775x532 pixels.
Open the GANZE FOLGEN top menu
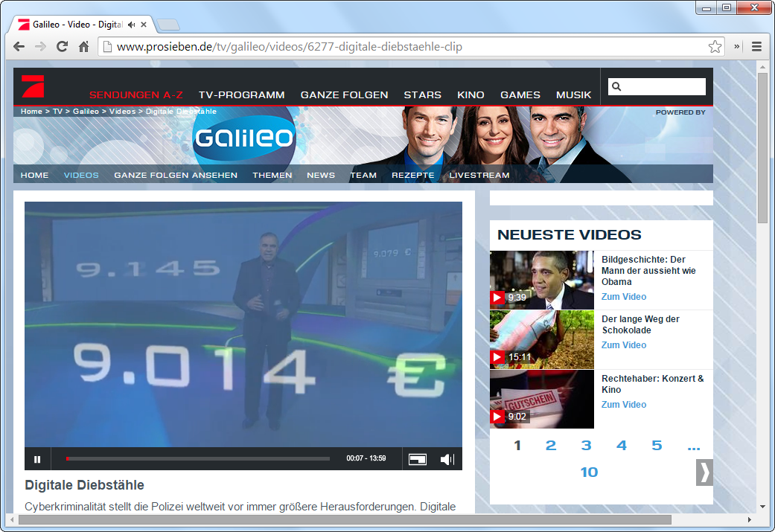point(344,95)
